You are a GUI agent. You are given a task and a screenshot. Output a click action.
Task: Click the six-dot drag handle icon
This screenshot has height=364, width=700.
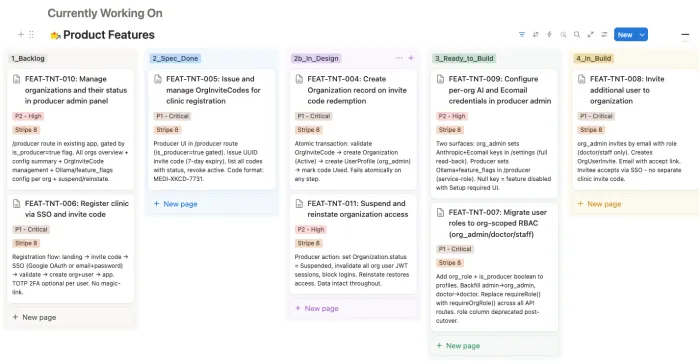[x=31, y=34]
